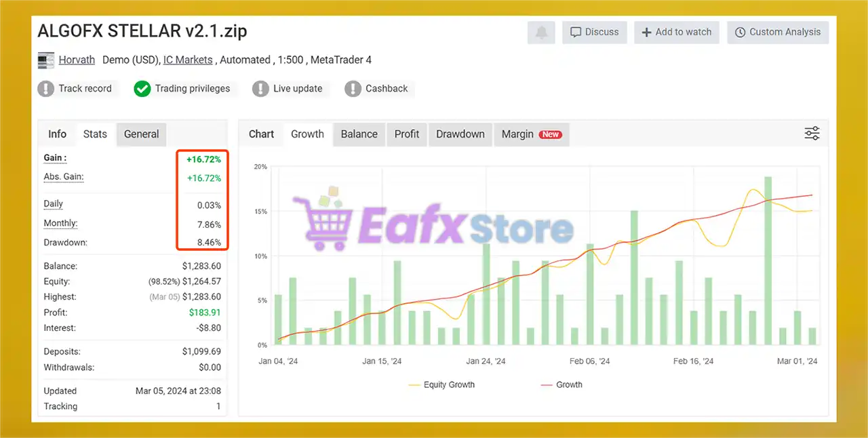Click the Horvath user avatar thumbnail

click(x=46, y=60)
